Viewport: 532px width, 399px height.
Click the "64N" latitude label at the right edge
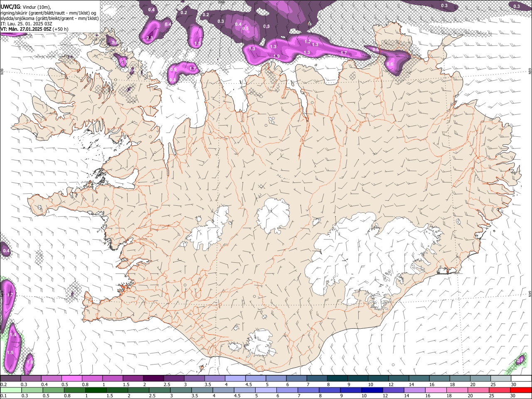530,293
